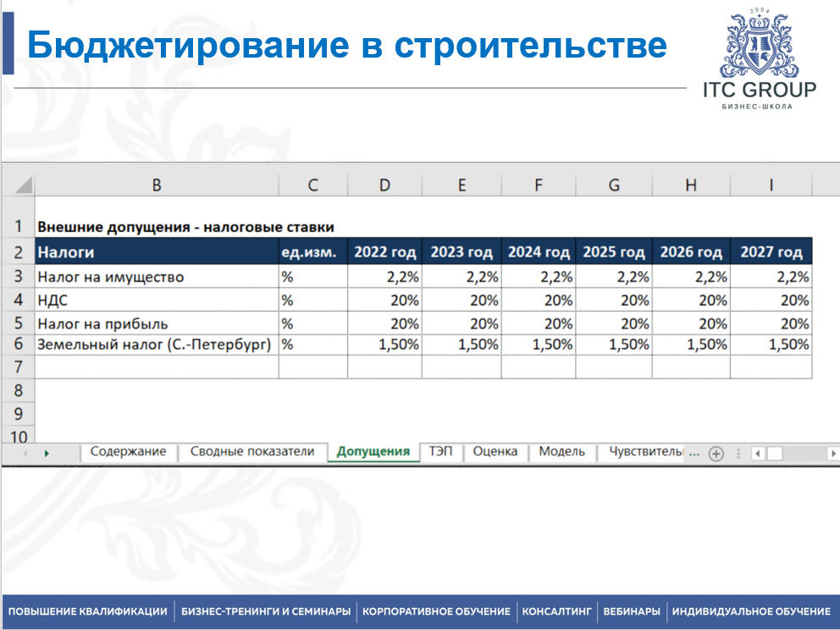Add a new sheet with plus icon
Image resolution: width=840 pixels, height=630 pixels.
716,453
